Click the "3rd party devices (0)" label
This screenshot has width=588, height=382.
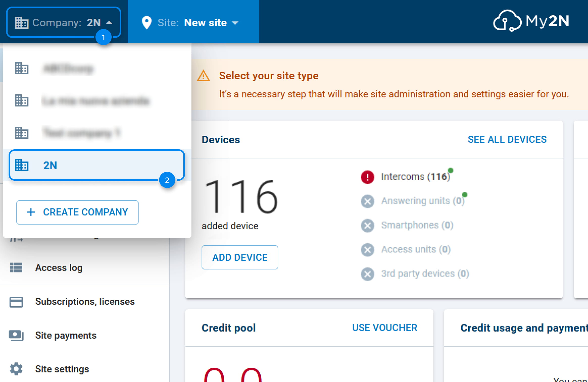point(425,274)
